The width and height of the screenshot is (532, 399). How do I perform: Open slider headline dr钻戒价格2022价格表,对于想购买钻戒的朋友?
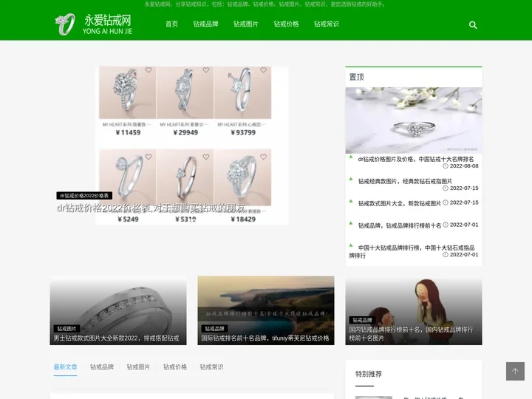[x=151, y=208]
